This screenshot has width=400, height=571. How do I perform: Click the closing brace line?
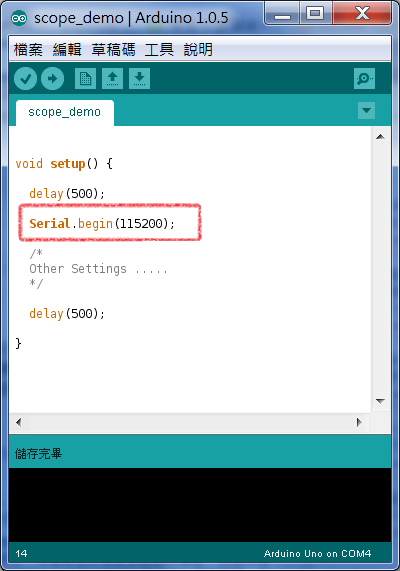19,343
